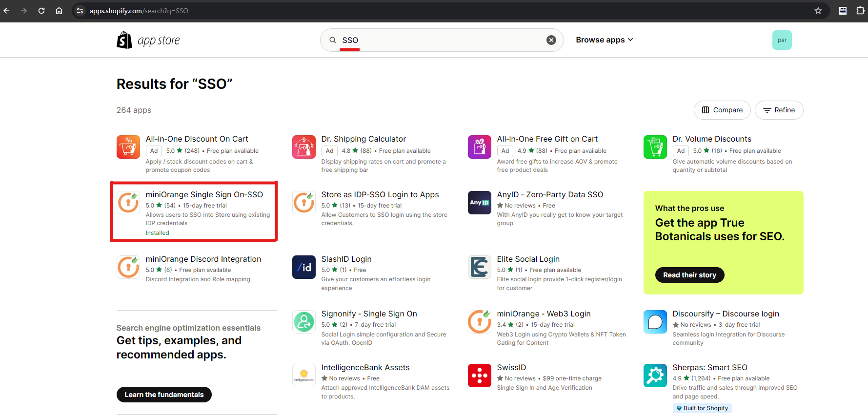
Task: Open Dr. Volume Discounts app icon
Action: tap(655, 147)
